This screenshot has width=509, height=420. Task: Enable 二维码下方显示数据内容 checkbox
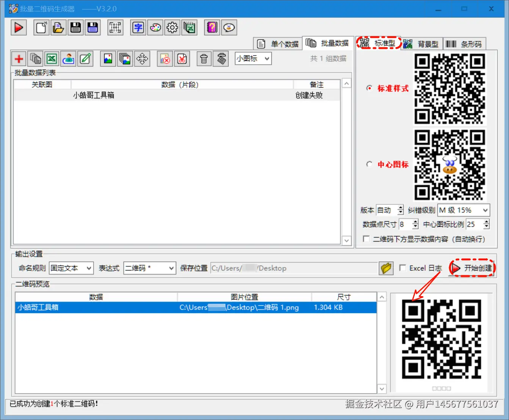(x=366, y=239)
